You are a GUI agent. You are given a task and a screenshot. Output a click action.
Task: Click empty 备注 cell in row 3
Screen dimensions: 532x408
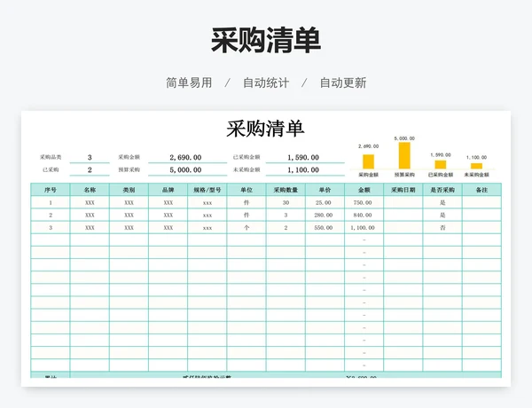[x=481, y=227]
